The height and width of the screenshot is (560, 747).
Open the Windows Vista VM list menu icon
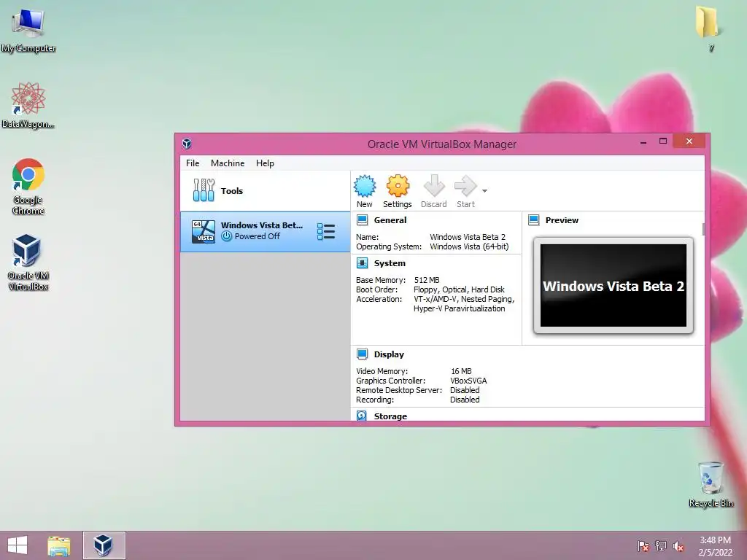(x=326, y=232)
